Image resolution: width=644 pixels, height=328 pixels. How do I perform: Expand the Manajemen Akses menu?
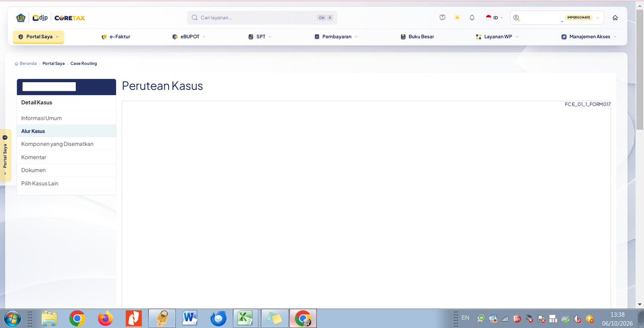[589, 37]
